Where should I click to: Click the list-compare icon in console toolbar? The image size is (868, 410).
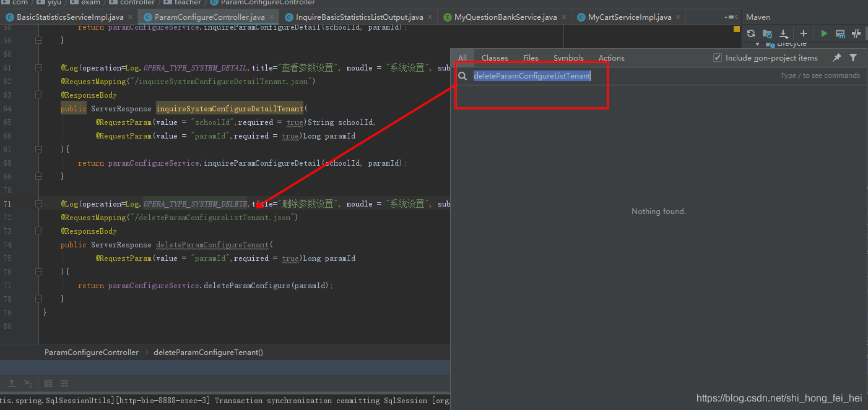coord(64,383)
